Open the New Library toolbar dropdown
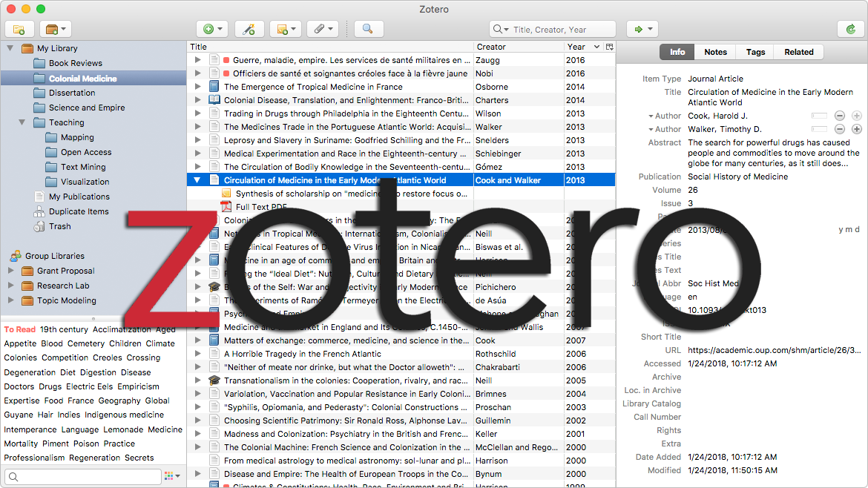868x488 pixels. [56, 30]
